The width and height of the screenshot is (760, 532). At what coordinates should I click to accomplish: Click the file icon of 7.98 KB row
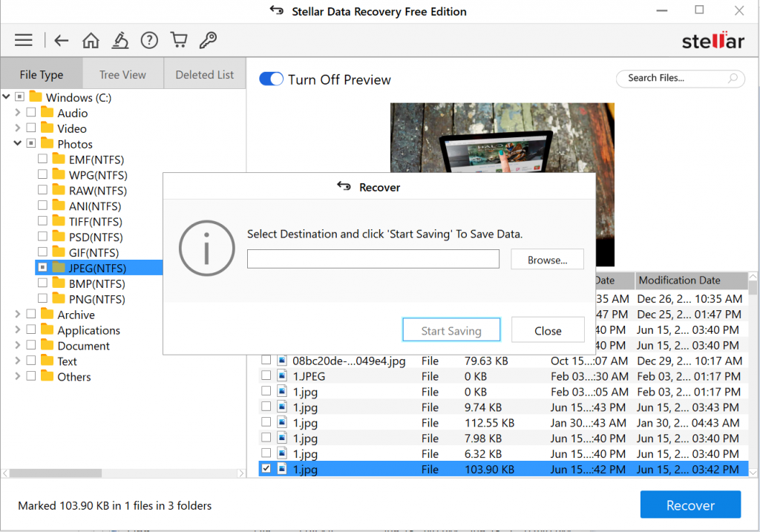coord(282,438)
